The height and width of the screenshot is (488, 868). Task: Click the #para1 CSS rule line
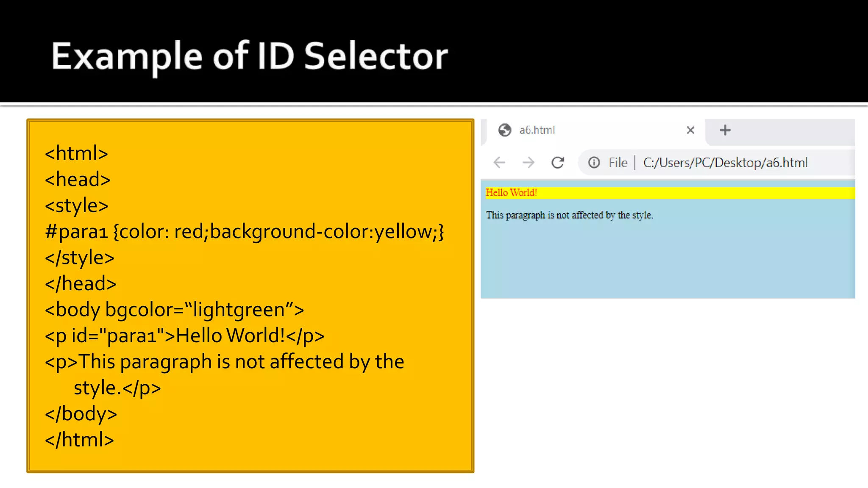[244, 232]
